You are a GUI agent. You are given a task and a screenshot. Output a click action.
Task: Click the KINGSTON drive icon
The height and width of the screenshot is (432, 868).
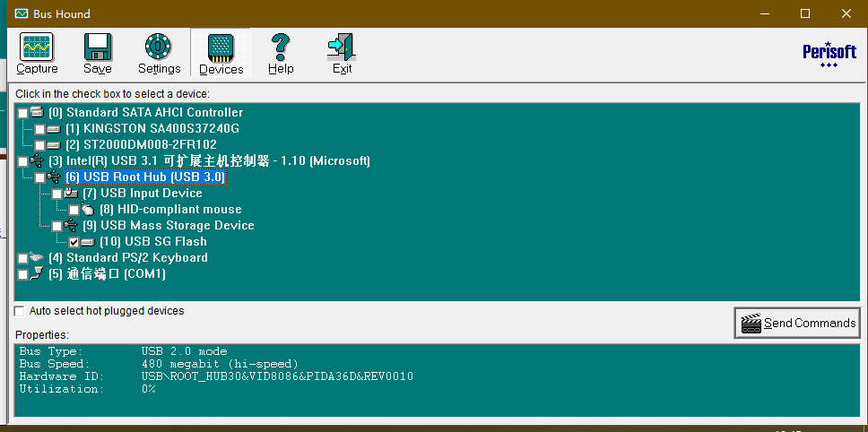click(x=54, y=129)
